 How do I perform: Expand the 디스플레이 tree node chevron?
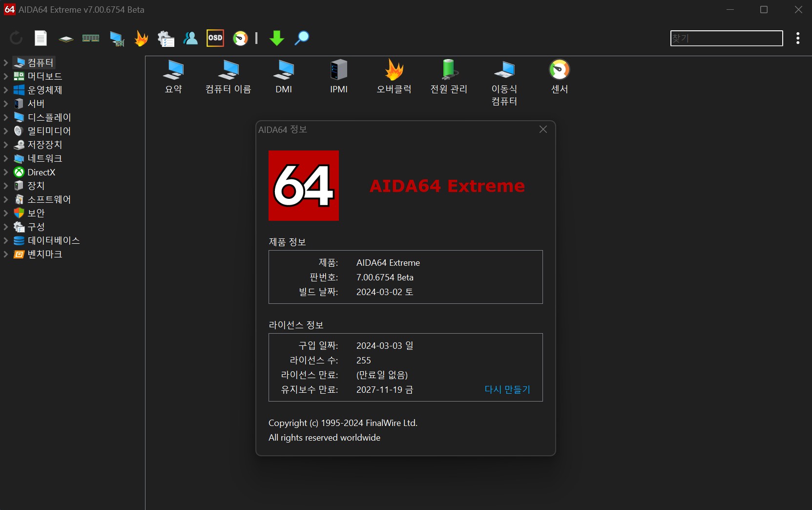point(6,117)
